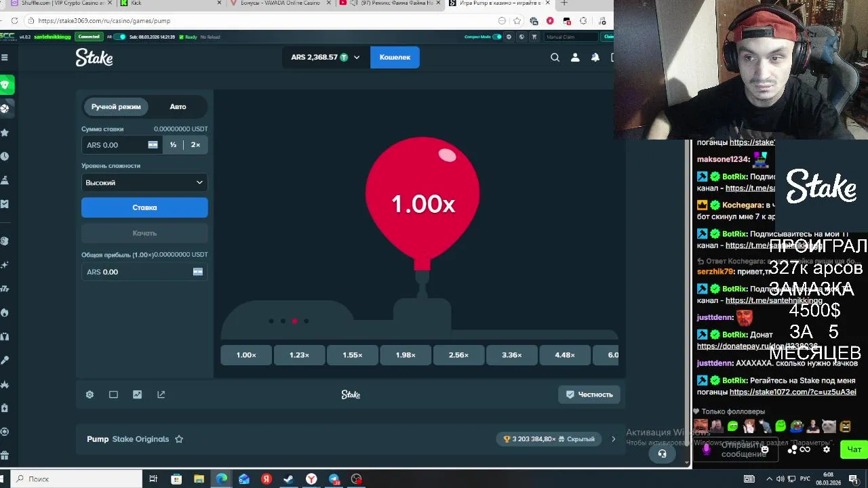Click the green Чат button
This screenshot has width=868, height=488.
[x=854, y=449]
